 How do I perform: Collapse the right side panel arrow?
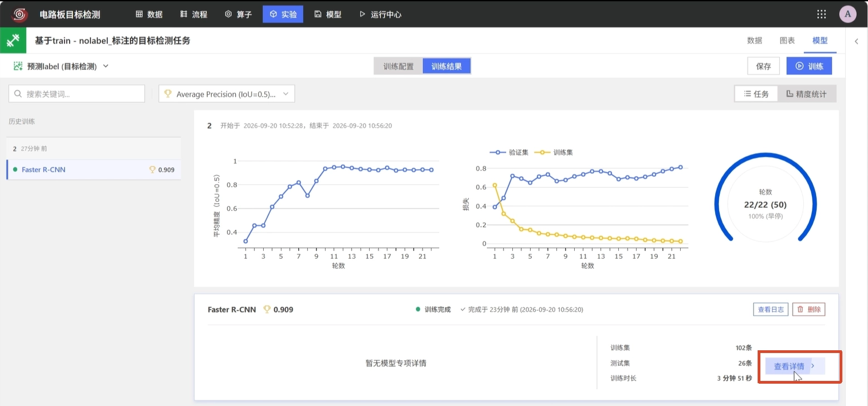click(x=856, y=41)
